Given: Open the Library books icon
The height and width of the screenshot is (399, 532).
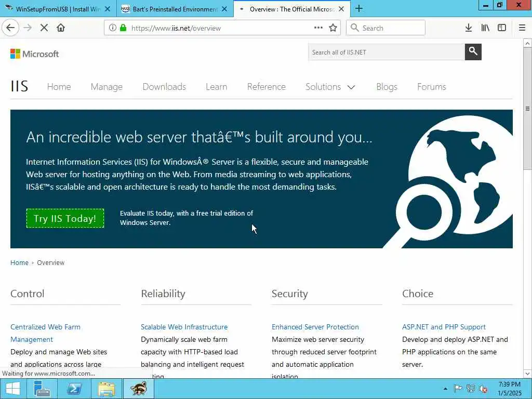Looking at the screenshot, I should [x=485, y=28].
